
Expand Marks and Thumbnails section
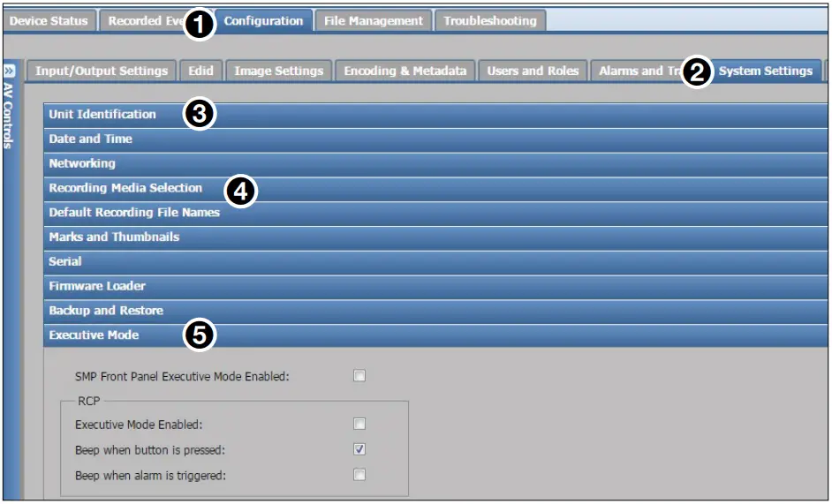435,237
